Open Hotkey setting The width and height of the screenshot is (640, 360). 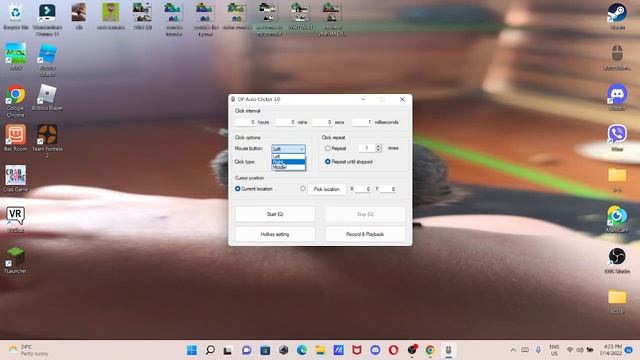275,234
